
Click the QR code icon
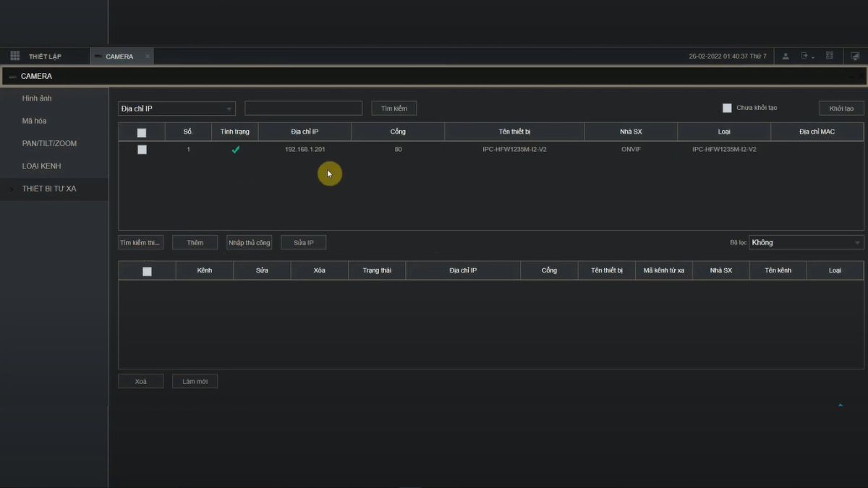(830, 56)
